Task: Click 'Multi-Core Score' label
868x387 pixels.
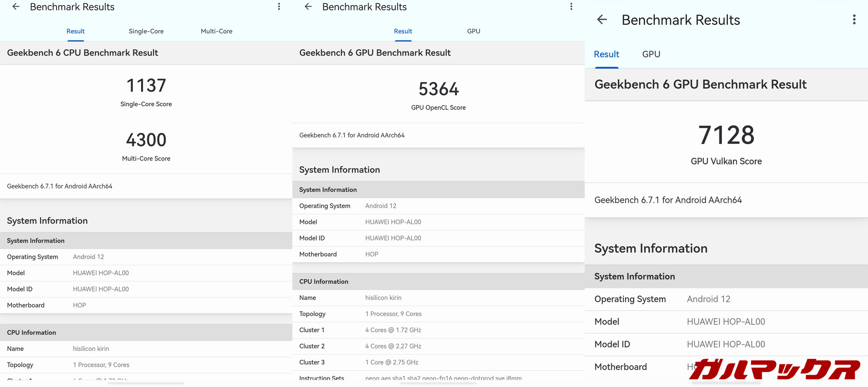Action: 146,159
